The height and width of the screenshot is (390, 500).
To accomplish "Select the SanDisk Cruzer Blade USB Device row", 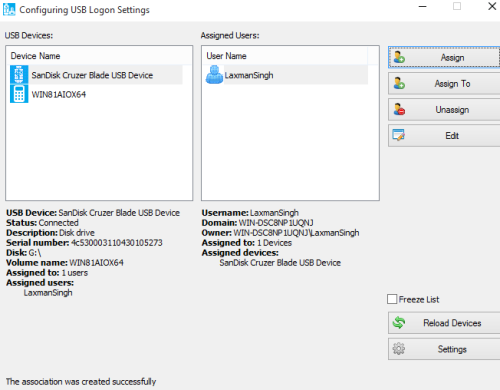I will point(96,75).
